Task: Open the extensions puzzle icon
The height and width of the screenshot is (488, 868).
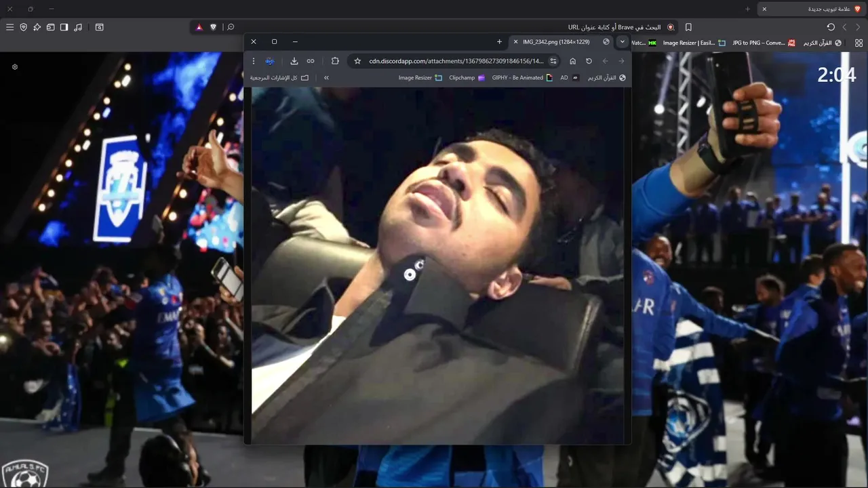Action: (x=335, y=61)
